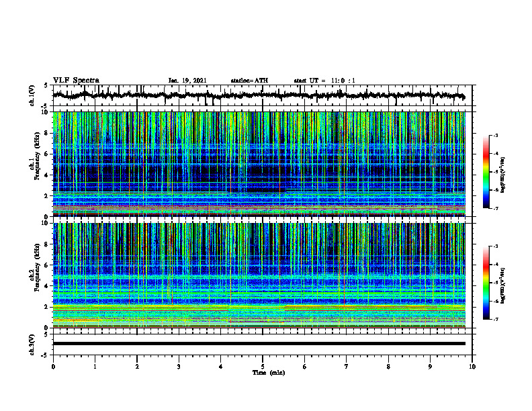Click the ch.1(V) label of the top waveform panel
The image size is (532, 411).
pyautogui.click(x=32, y=95)
